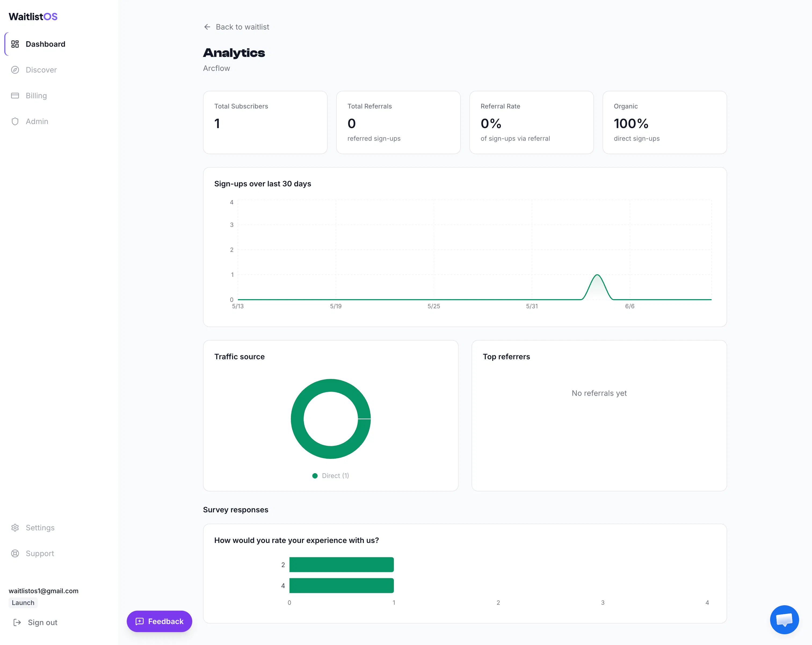Viewport: 812px width, 645px height.
Task: Click the 5/25 date label on the chart
Action: (x=433, y=306)
